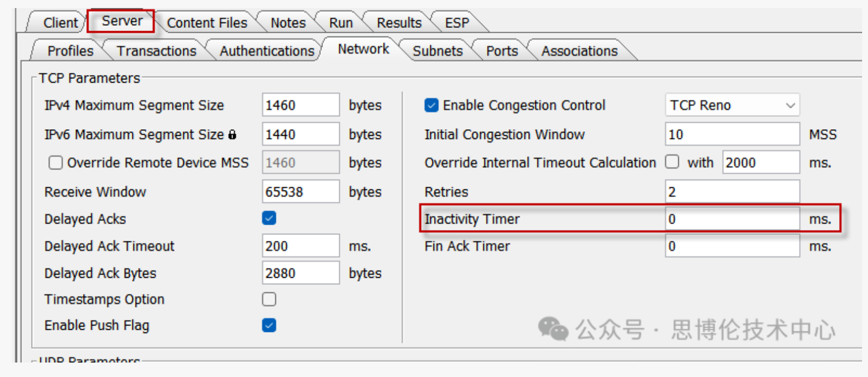This screenshot has height=377, width=868.
Task: Enable the Timestamps Option checkbox
Action: click(269, 299)
